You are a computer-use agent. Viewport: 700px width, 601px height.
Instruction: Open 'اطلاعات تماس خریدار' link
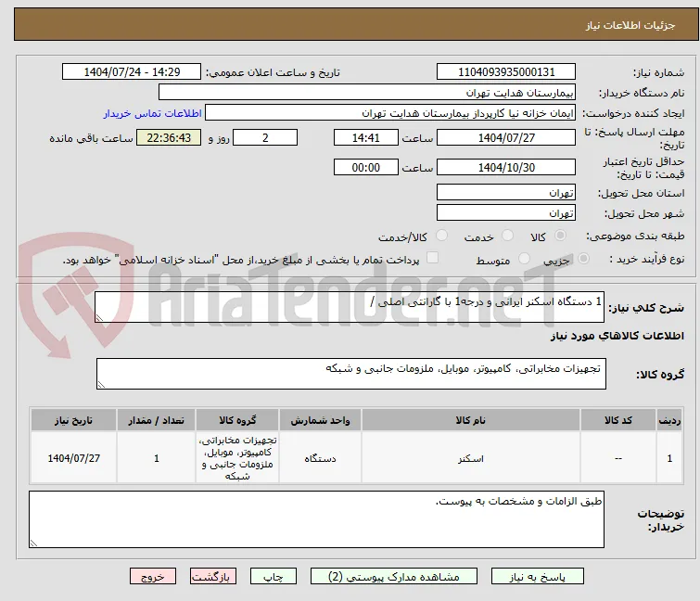[153, 113]
